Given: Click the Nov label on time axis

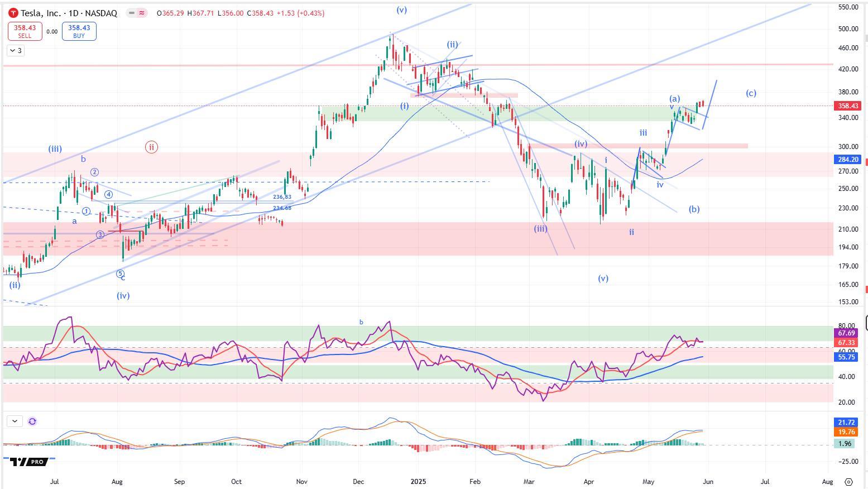Looking at the screenshot, I should (x=301, y=481).
